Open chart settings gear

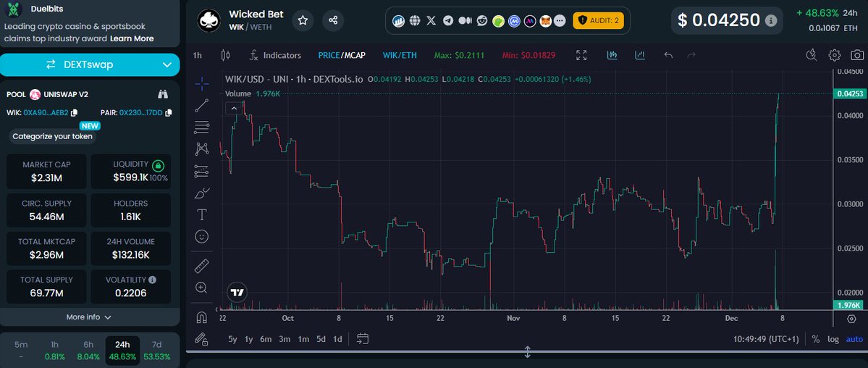click(834, 55)
